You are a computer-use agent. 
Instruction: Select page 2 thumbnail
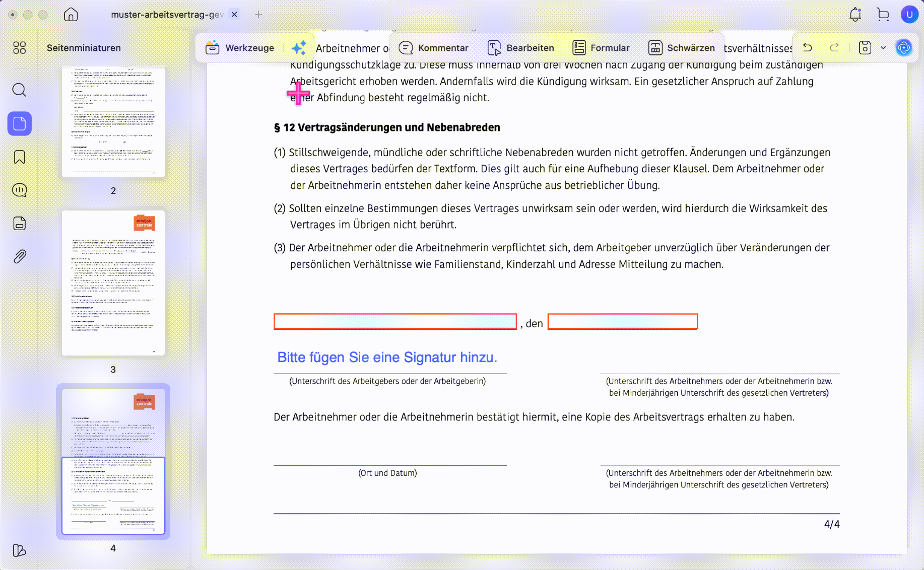(x=113, y=122)
